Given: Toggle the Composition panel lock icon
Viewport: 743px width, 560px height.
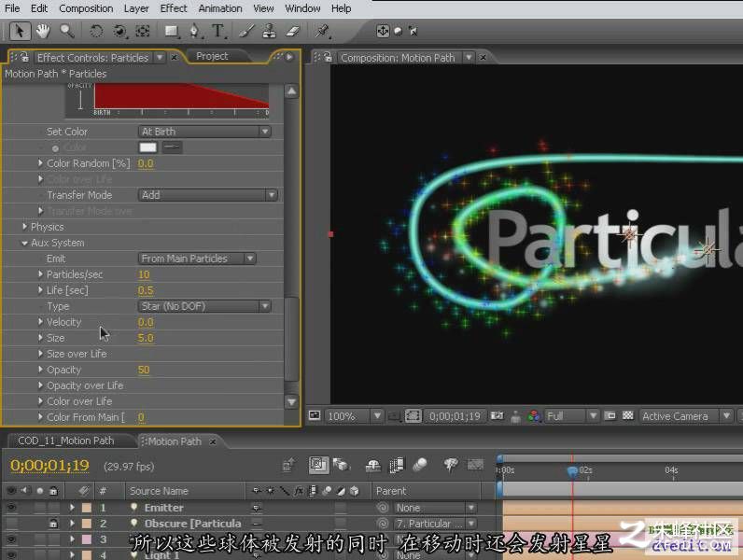Looking at the screenshot, I should (328, 57).
